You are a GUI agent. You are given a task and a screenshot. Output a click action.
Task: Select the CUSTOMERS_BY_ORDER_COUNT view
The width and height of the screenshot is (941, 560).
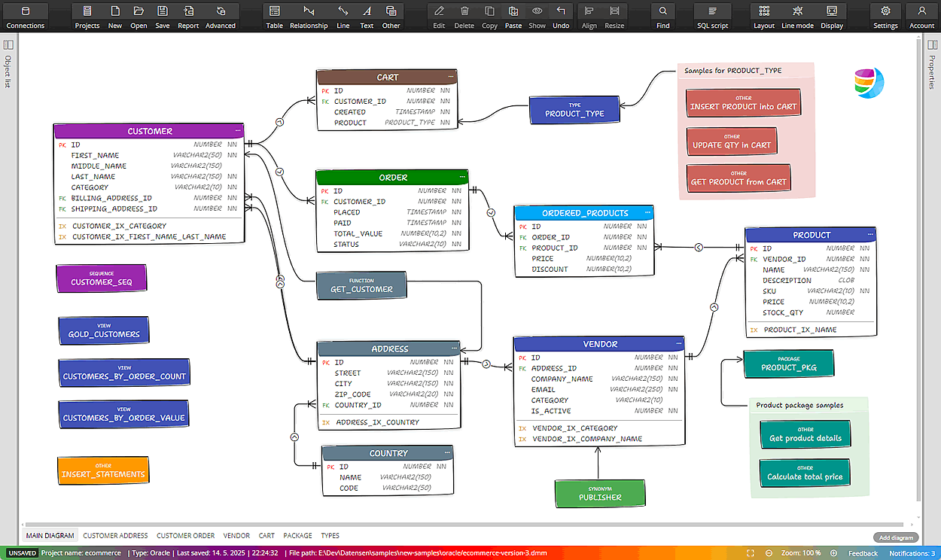[x=123, y=373]
